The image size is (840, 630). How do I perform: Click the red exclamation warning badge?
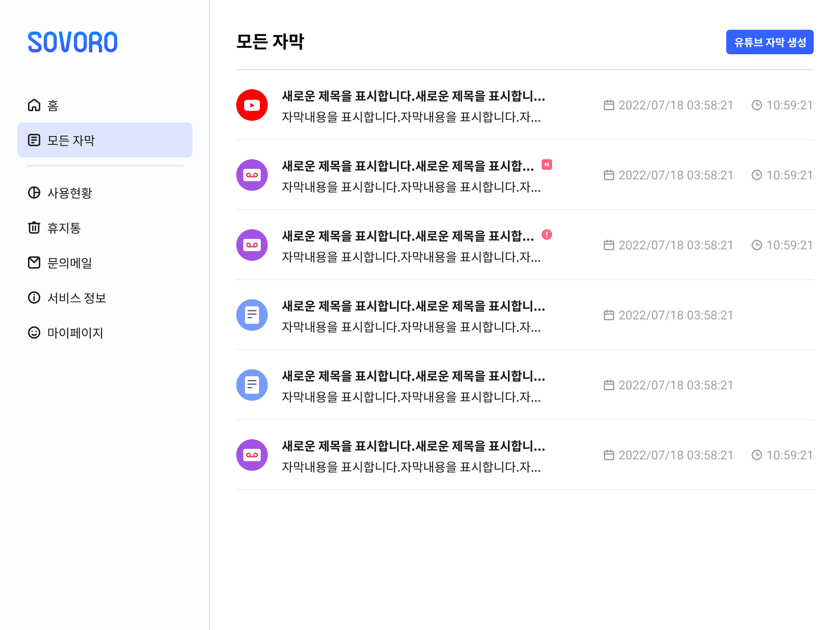[547, 235]
